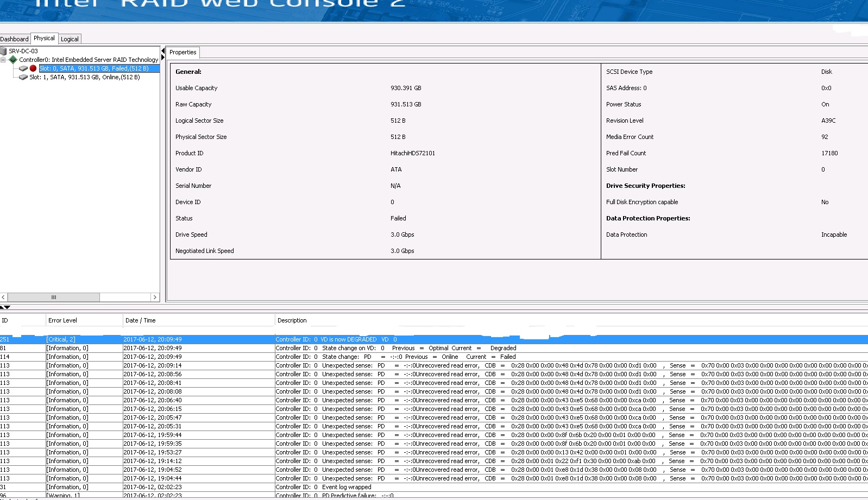This screenshot has width=868, height=500.
Task: Click the tree panel horizontal scrollbar thumb
Action: click(53, 297)
